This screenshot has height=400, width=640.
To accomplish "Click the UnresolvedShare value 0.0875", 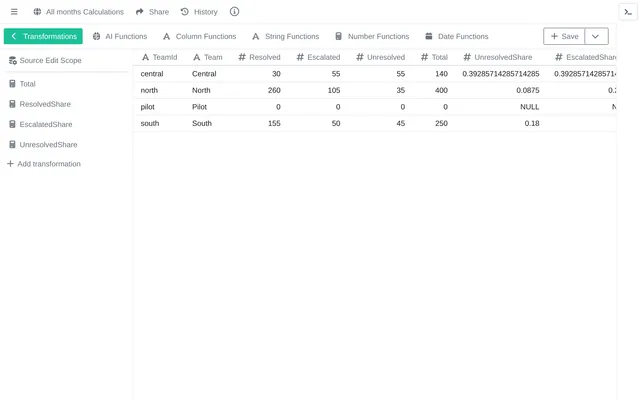I will click(528, 90).
